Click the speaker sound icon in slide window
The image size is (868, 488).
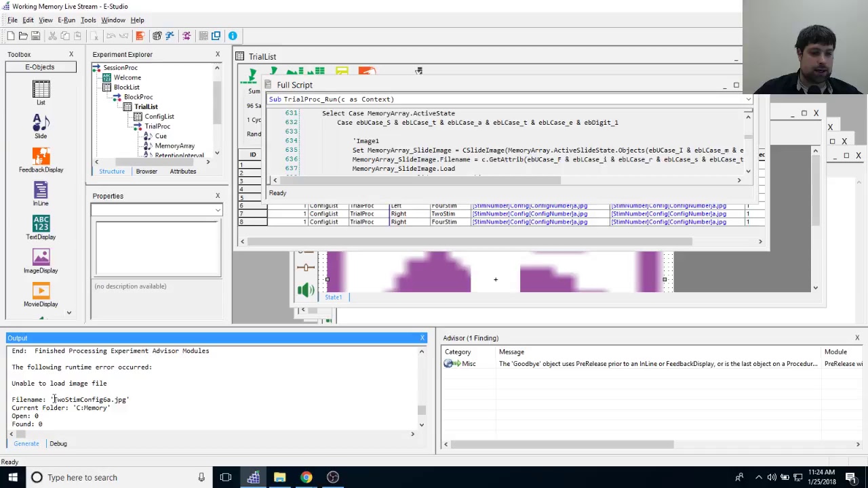pyautogui.click(x=306, y=290)
